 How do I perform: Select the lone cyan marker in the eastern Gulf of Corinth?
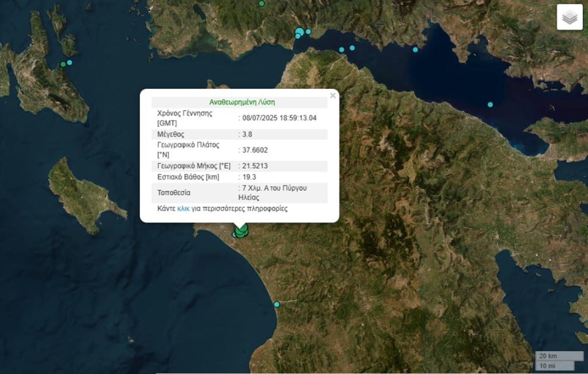[490, 105]
